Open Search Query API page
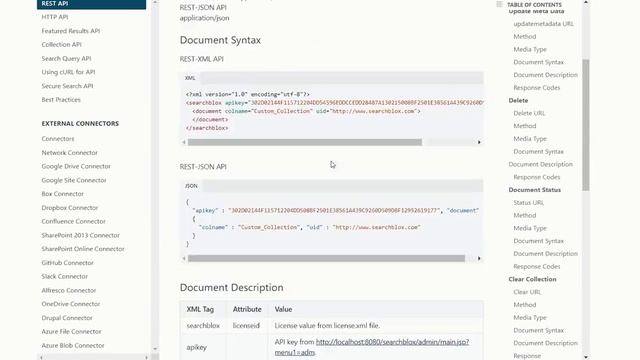 pos(66,58)
